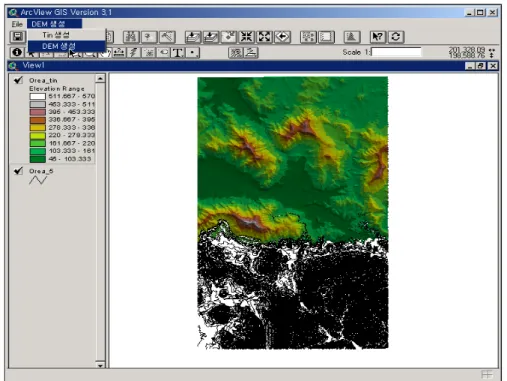Viewport: 507px width, 381px height.
Task: Toggle Orea_5 theme visibility checkbox
Action: click(18, 171)
